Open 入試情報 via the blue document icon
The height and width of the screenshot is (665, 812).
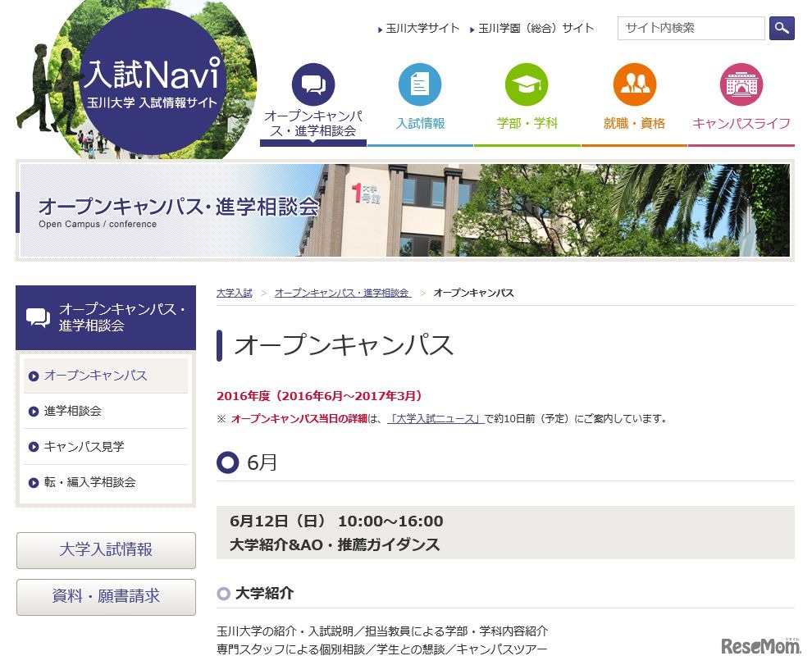[420, 84]
